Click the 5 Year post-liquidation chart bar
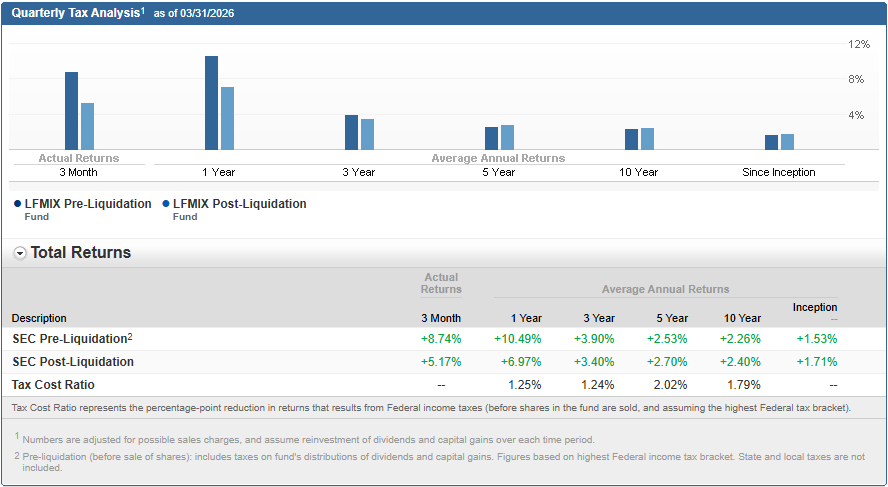 (507, 138)
